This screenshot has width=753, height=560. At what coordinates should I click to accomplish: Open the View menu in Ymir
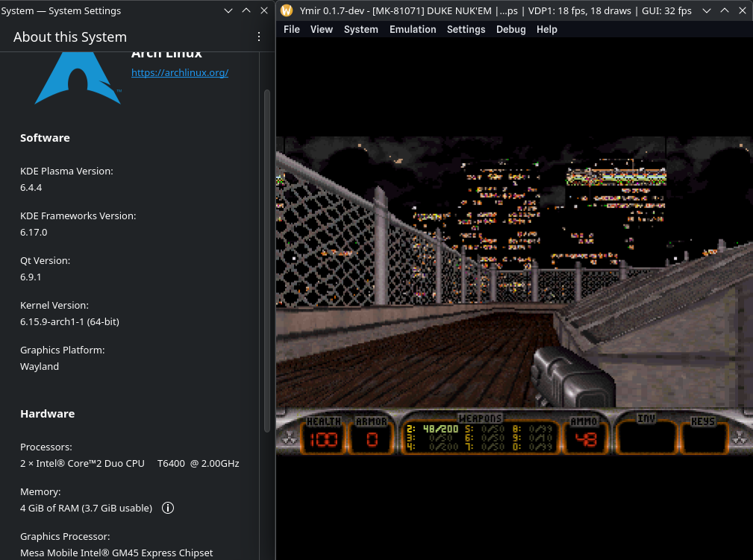tap(321, 29)
